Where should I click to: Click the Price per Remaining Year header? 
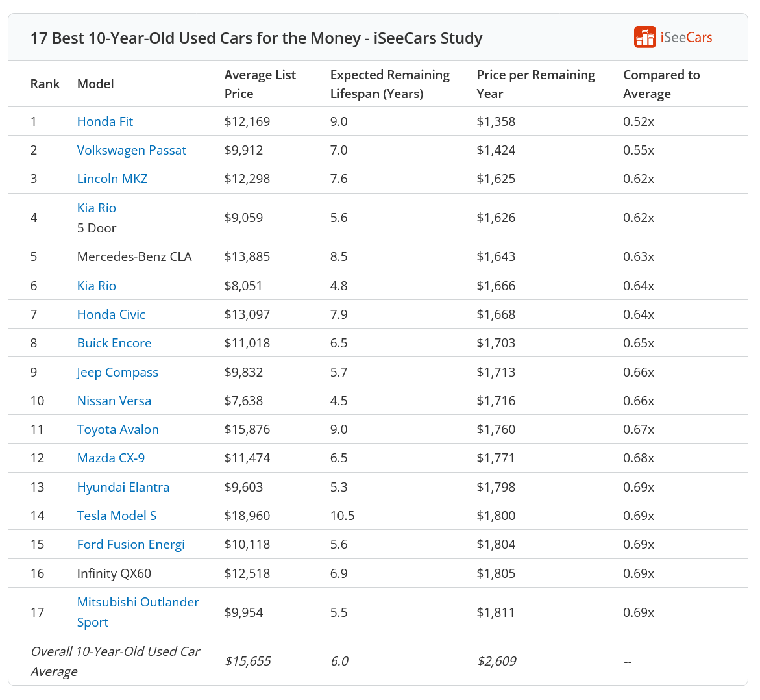click(x=535, y=84)
